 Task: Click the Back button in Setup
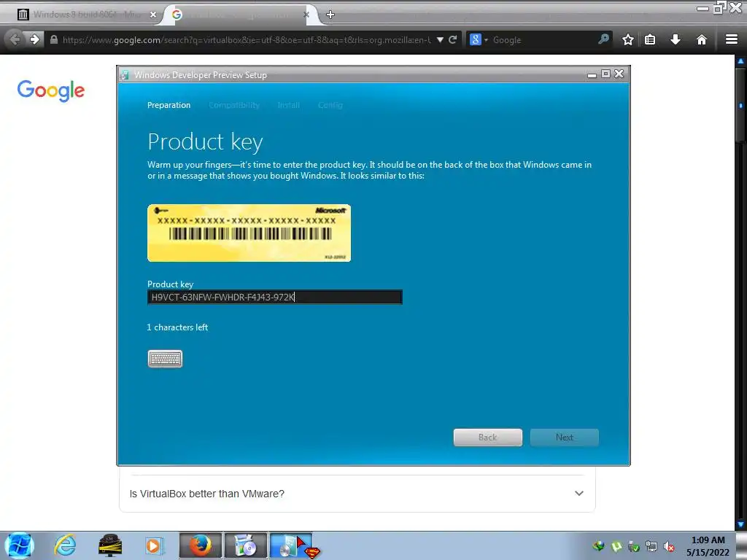[488, 437]
